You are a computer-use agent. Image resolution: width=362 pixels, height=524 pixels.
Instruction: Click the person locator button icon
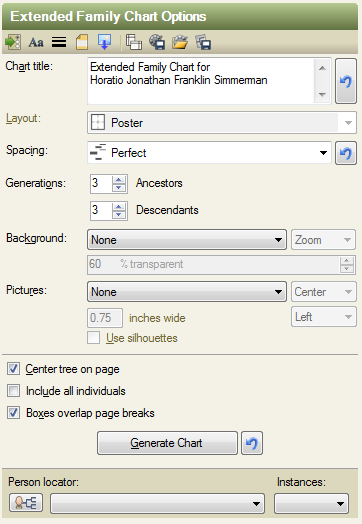pos(26,502)
